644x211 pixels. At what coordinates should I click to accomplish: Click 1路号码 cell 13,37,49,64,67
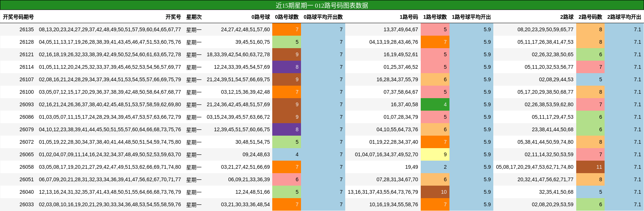[401, 29]
